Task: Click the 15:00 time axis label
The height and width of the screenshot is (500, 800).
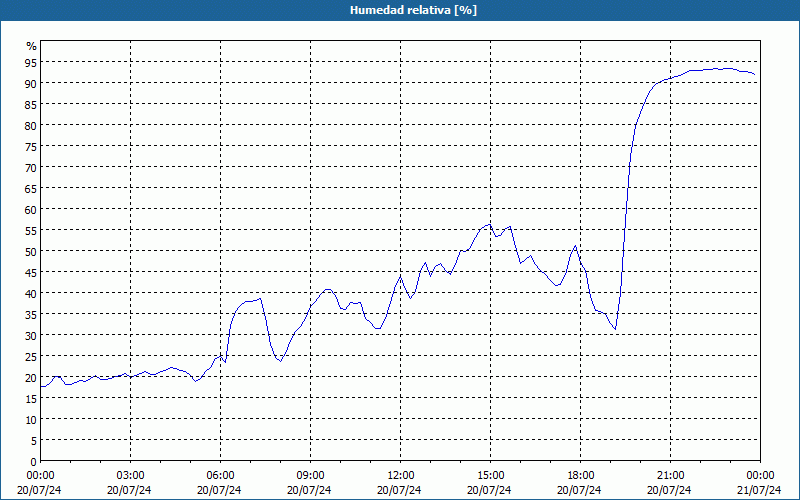Action: pos(490,476)
